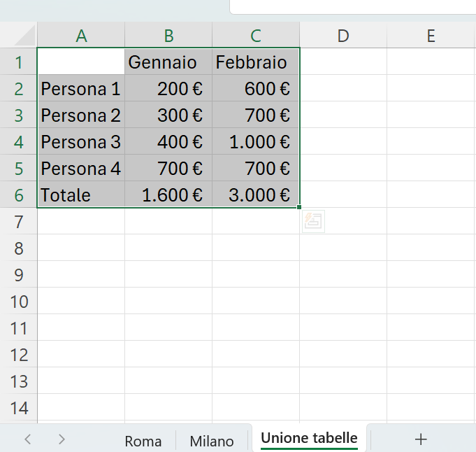Click the fill handle at the selection corner
This screenshot has height=452, width=476.
[x=299, y=207]
